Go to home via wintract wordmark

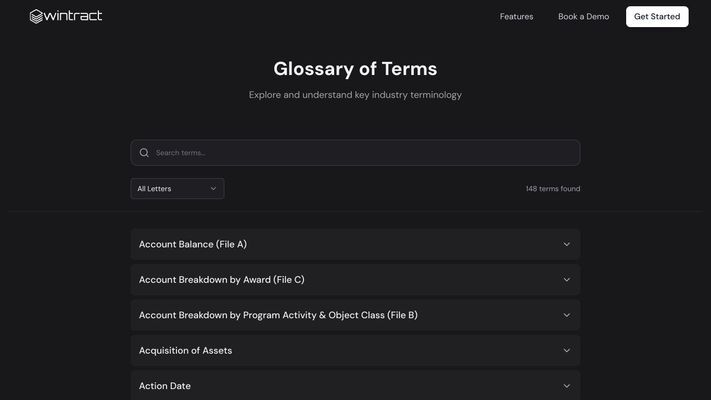coord(73,16)
